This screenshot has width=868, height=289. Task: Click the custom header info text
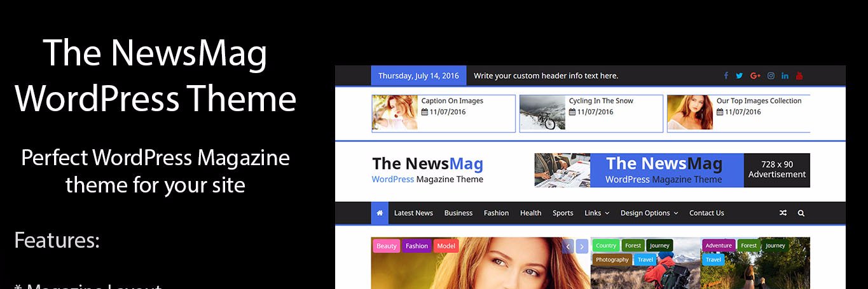pyautogui.click(x=546, y=76)
